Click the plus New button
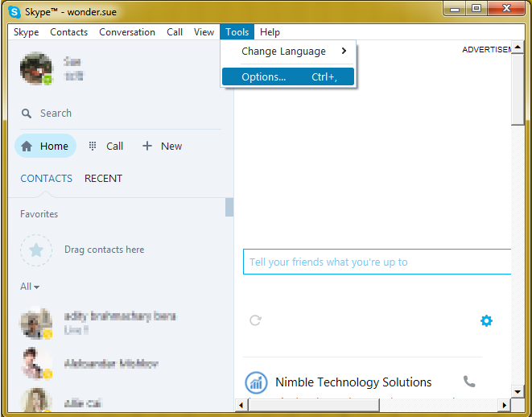Viewport: 532px width, 417px height. tap(162, 147)
